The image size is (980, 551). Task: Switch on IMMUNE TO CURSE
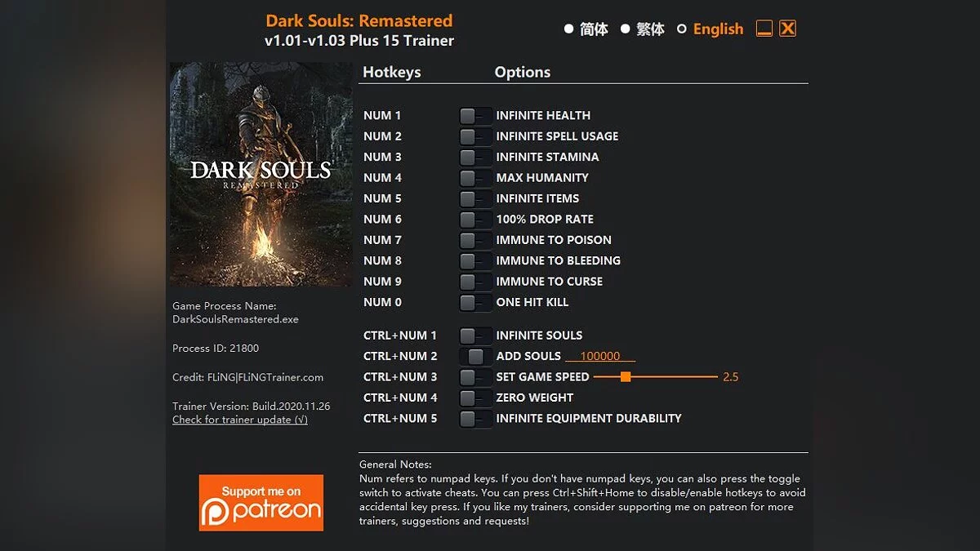474,281
